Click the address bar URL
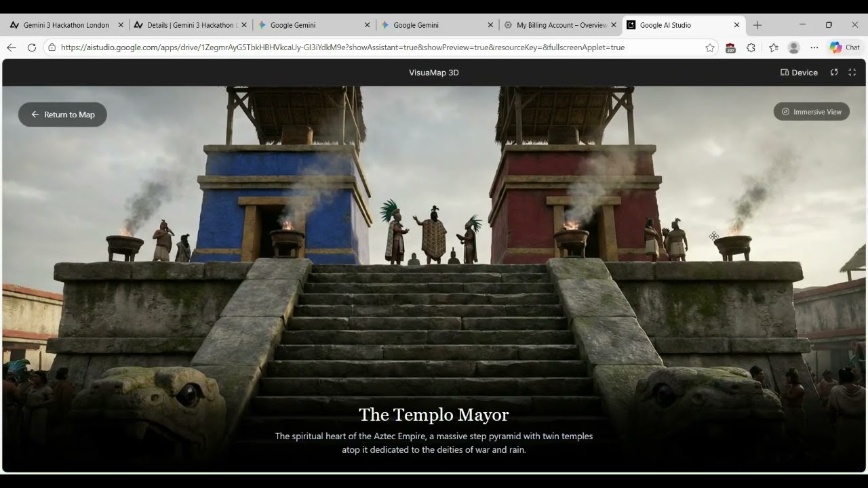The width and height of the screenshot is (868, 488). click(342, 47)
